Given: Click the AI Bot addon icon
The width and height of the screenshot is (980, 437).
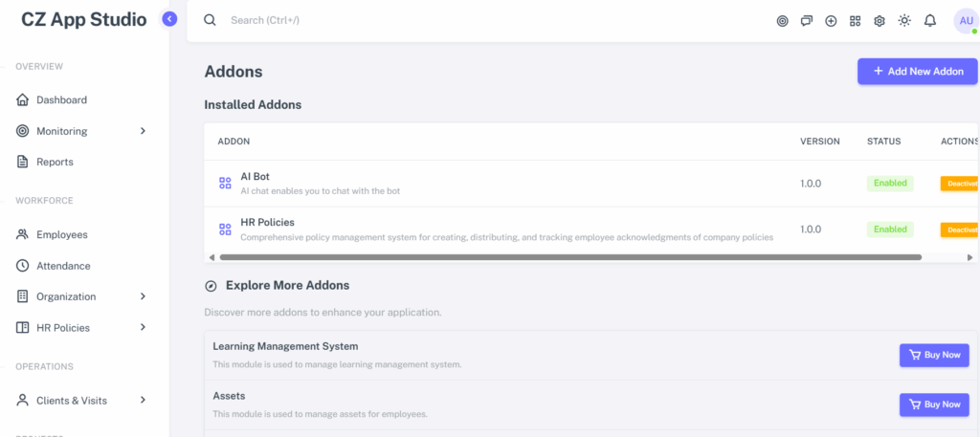Looking at the screenshot, I should [x=225, y=183].
